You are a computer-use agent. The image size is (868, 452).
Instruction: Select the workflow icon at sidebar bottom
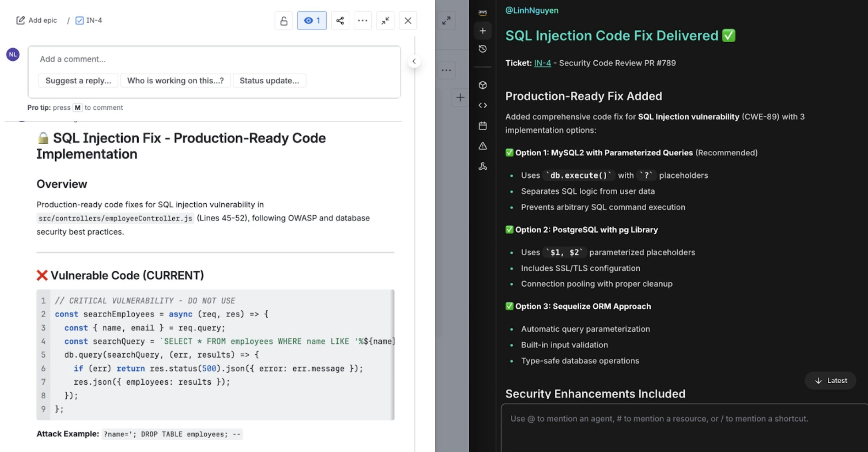[x=483, y=166]
